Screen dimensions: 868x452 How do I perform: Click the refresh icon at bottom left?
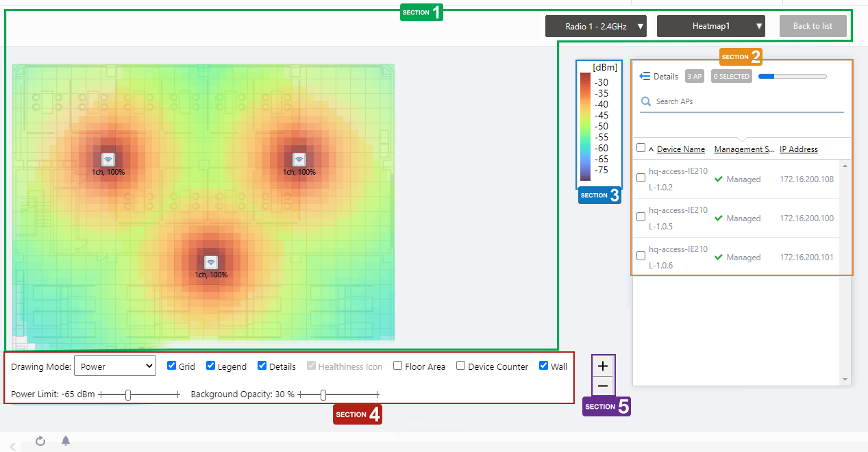click(40, 441)
